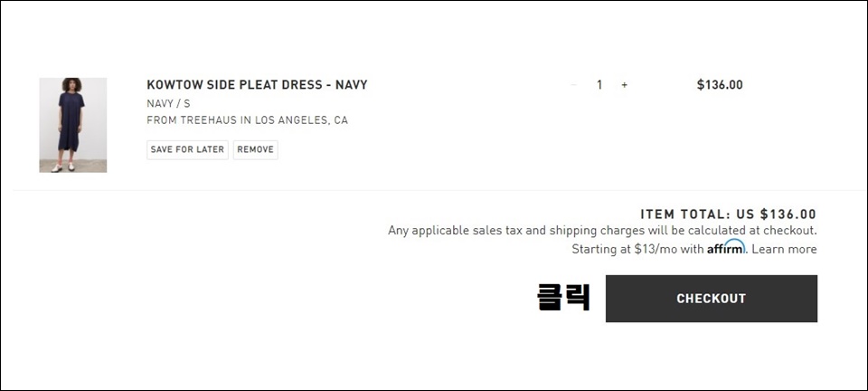Click the NAVY / S variant text
The image size is (868, 391).
pos(168,103)
